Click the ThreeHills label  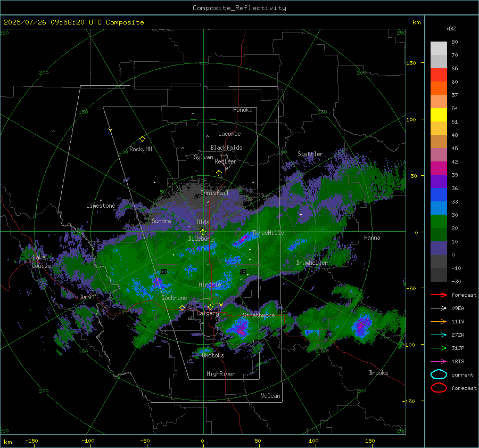(268, 233)
